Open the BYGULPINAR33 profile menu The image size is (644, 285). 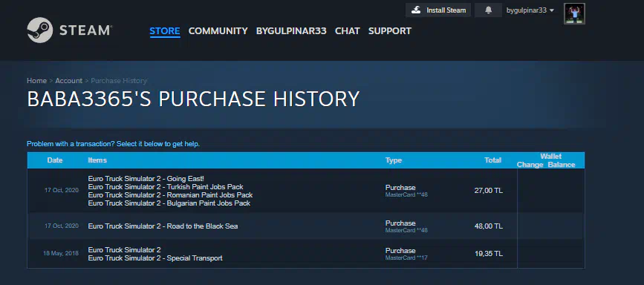click(291, 30)
